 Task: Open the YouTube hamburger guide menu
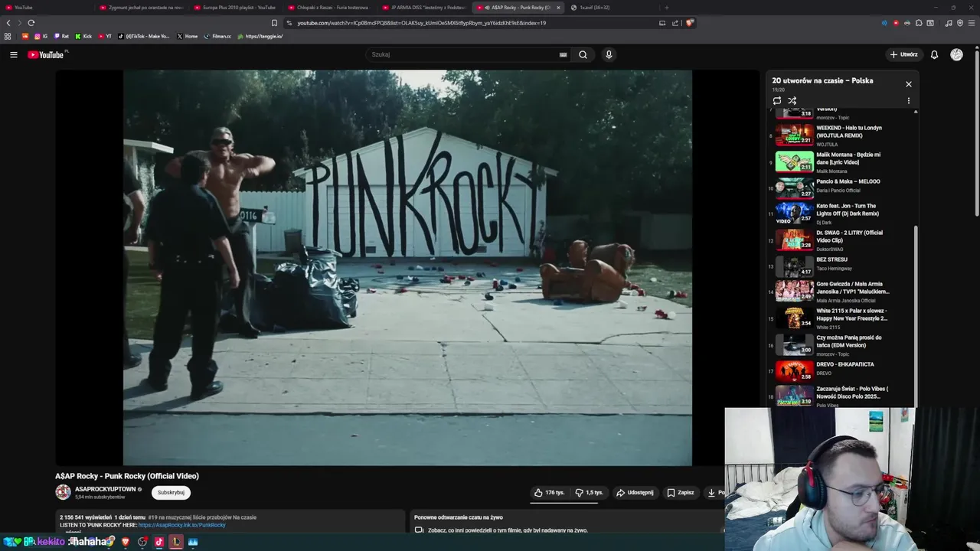coord(13,54)
